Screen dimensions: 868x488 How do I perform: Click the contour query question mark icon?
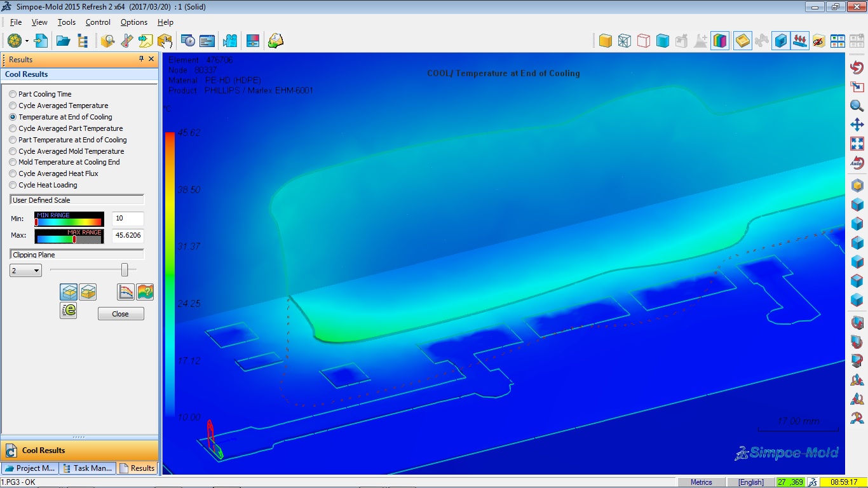145,292
